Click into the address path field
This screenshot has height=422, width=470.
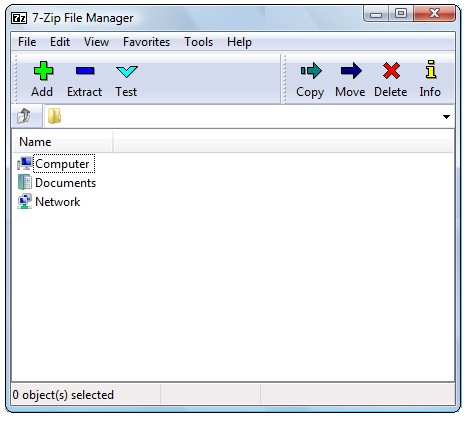(x=249, y=117)
